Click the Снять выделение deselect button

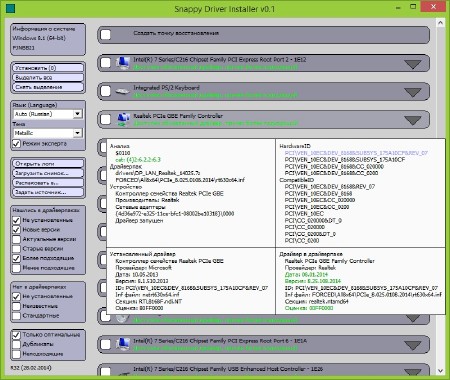(48, 87)
